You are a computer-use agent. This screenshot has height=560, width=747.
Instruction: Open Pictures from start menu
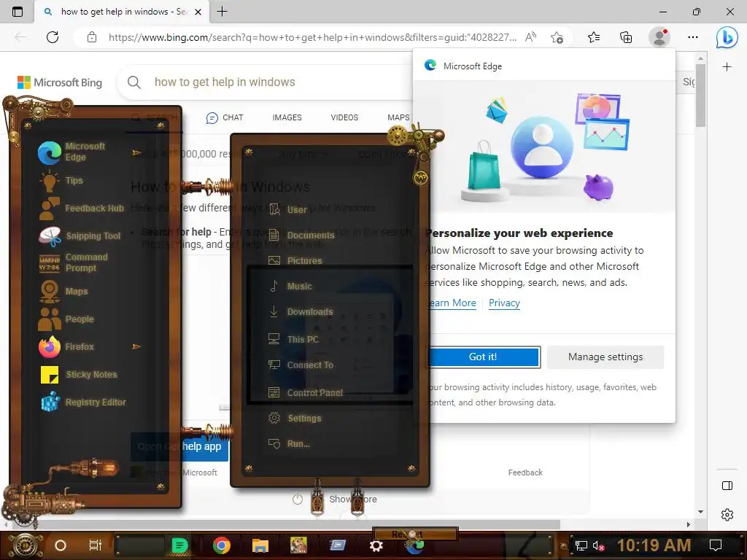pyautogui.click(x=295, y=261)
